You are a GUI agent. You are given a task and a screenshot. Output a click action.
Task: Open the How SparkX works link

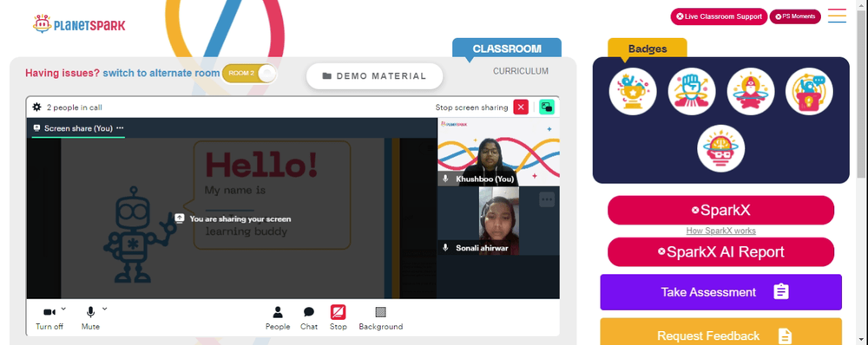[x=720, y=231]
